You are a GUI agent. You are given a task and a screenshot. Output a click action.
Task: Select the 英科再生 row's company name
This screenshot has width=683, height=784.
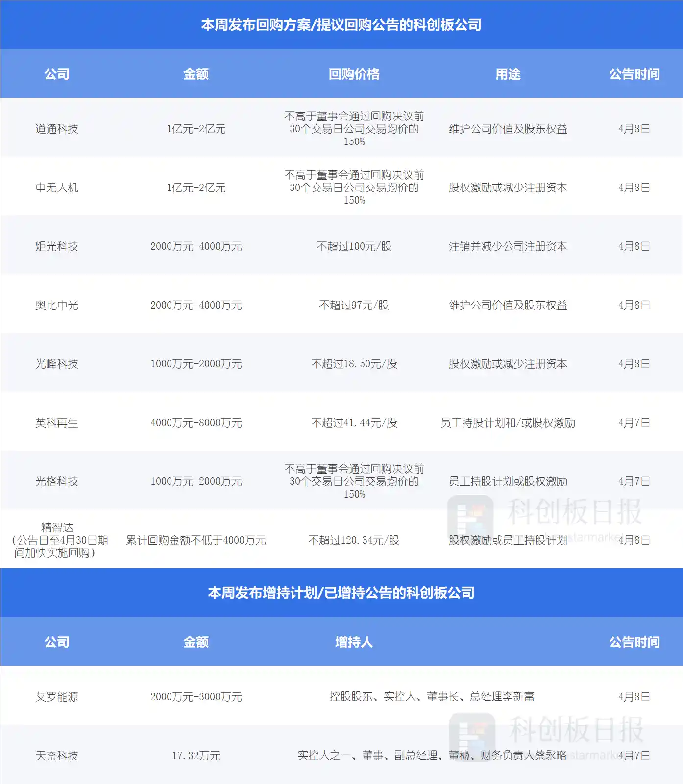[x=57, y=423]
